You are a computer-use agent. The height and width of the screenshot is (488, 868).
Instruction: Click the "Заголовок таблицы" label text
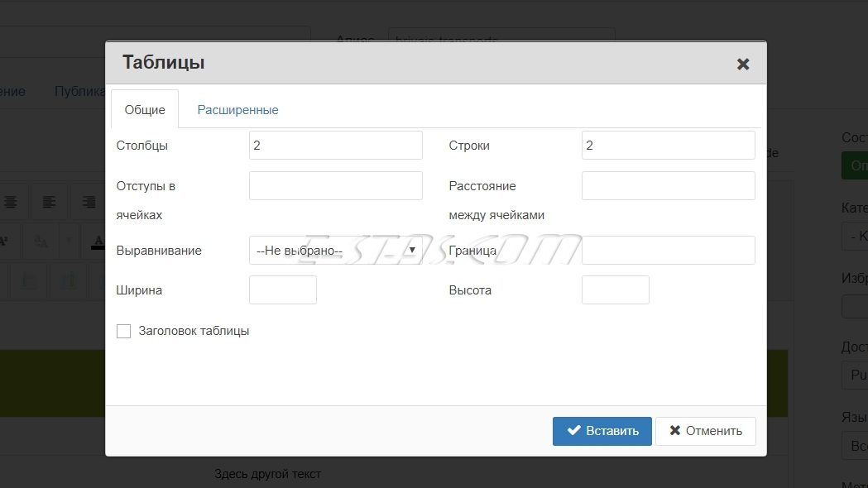194,331
